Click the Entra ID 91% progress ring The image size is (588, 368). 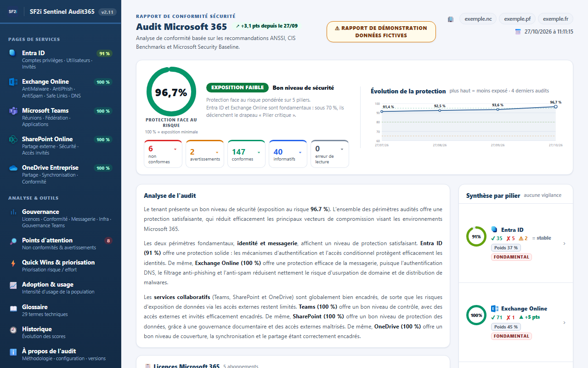(x=476, y=236)
